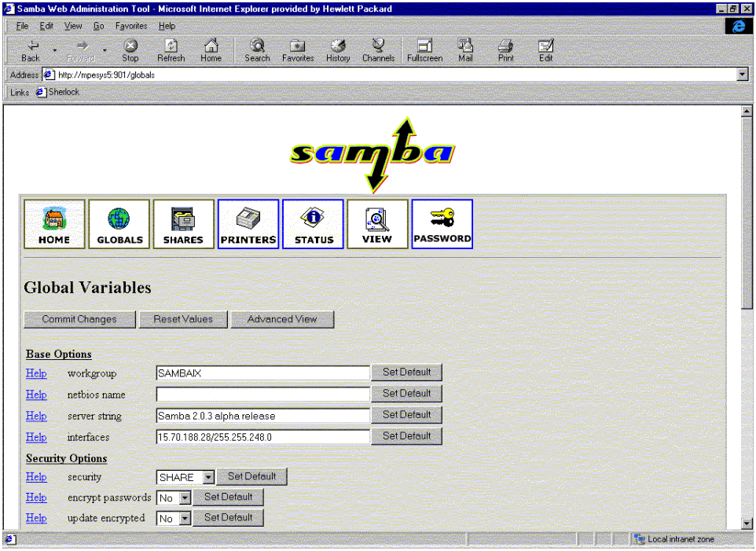Open the Search toolbar button

coord(257,50)
